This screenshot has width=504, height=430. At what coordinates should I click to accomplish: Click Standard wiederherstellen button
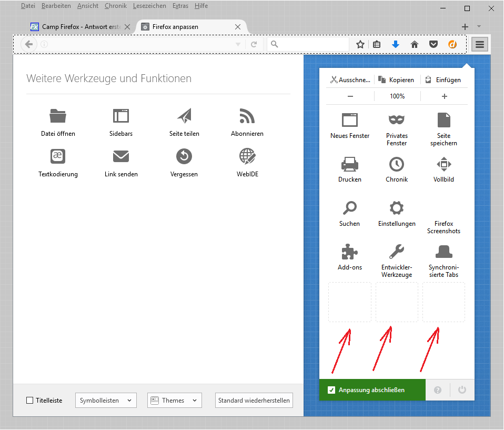(x=254, y=401)
